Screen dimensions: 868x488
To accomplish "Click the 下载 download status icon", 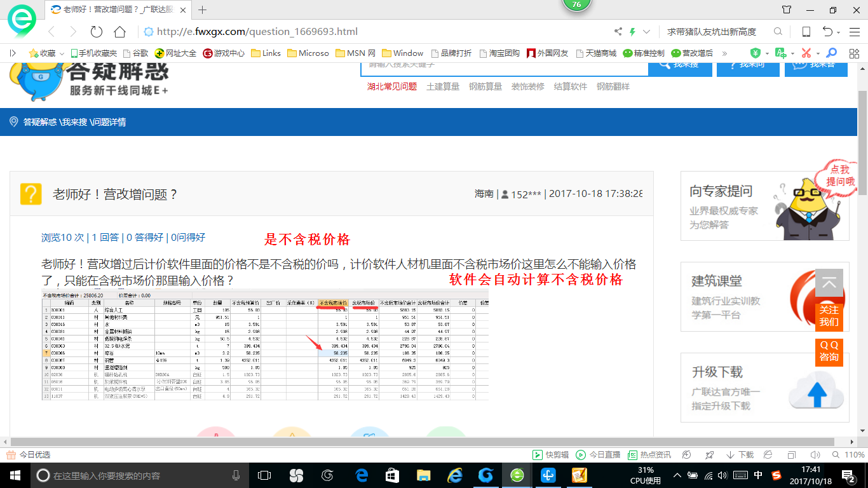I will [740, 455].
